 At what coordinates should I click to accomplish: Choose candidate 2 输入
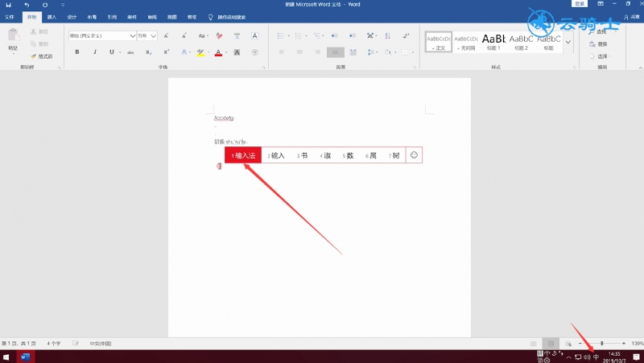pyautogui.click(x=276, y=155)
